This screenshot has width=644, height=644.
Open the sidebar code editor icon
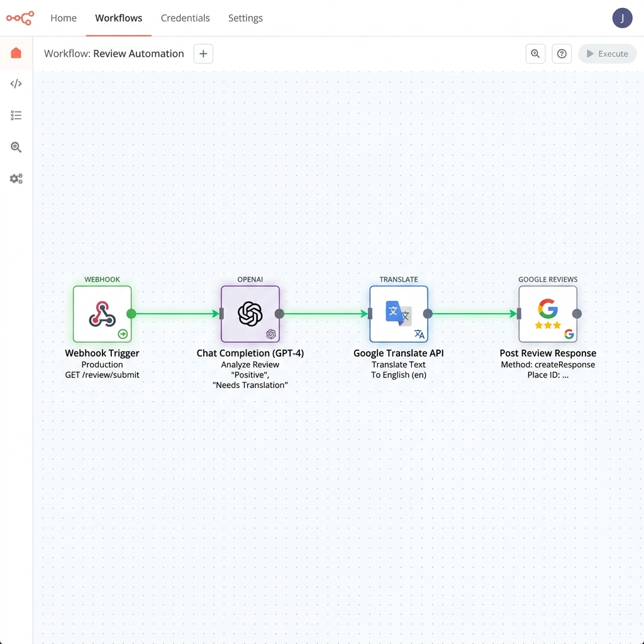[x=16, y=84]
